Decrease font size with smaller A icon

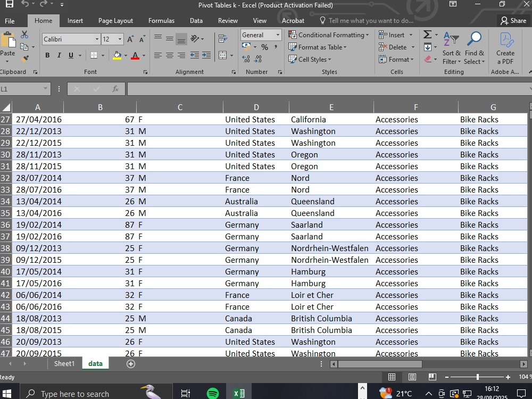142,39
